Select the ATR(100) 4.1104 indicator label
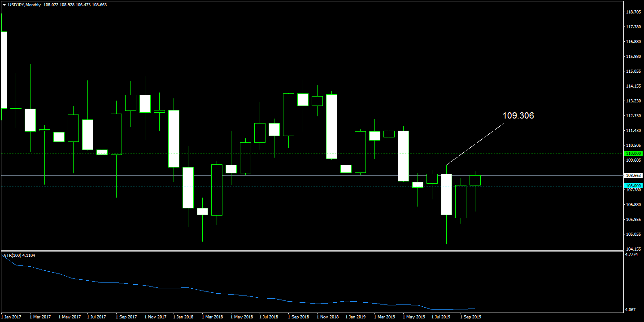 click(19, 255)
